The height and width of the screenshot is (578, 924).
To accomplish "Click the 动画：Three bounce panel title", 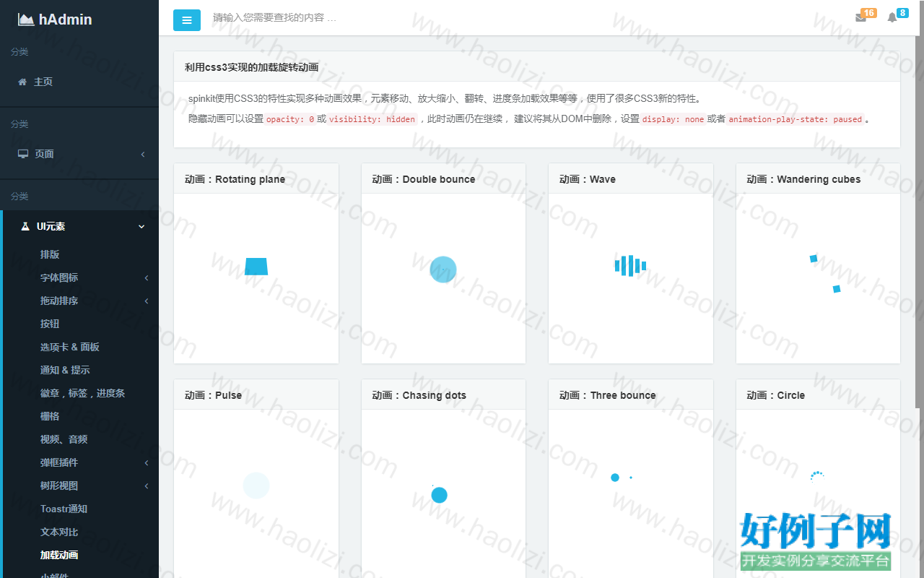I will (608, 395).
